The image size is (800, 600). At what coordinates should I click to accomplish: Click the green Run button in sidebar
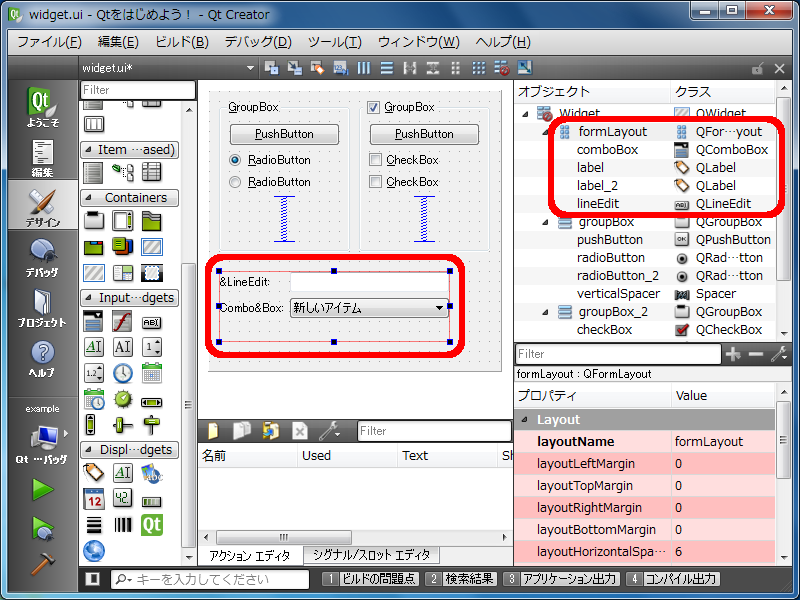click(x=42, y=490)
